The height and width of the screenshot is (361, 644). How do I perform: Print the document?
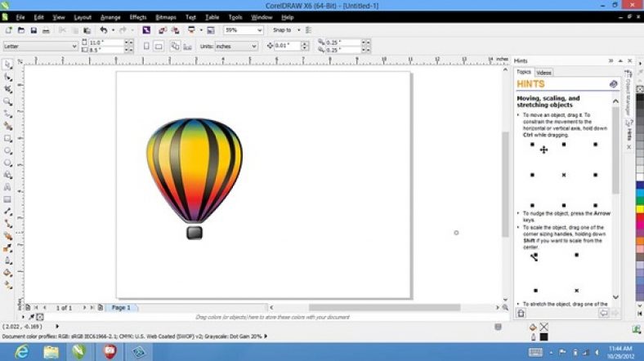[46, 30]
